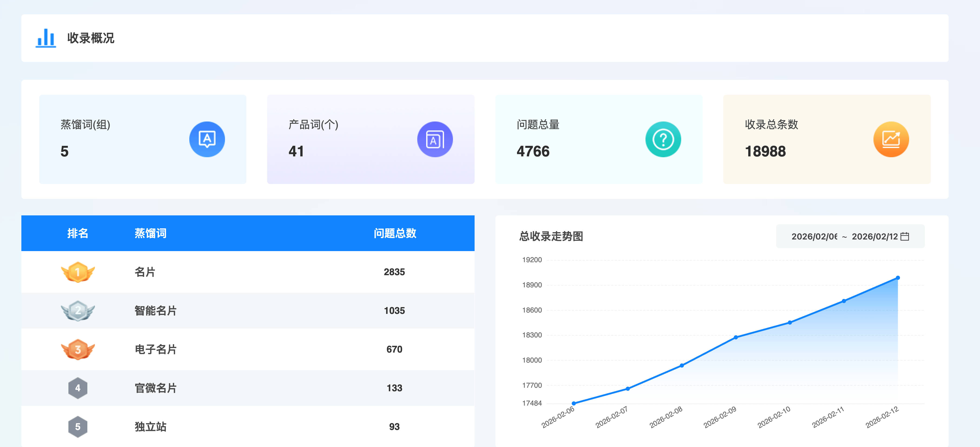Click the teal question mark icon
This screenshot has width=980, height=447.
(663, 139)
